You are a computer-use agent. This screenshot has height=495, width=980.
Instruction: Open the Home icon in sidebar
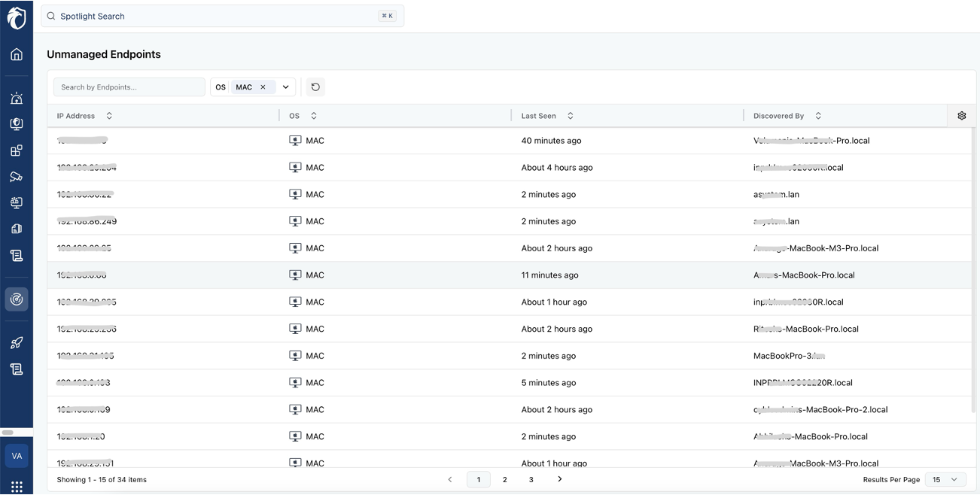pyautogui.click(x=17, y=54)
